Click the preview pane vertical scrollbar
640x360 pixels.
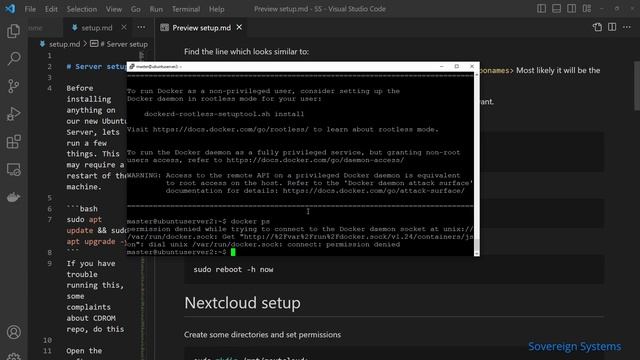tap(637, 86)
